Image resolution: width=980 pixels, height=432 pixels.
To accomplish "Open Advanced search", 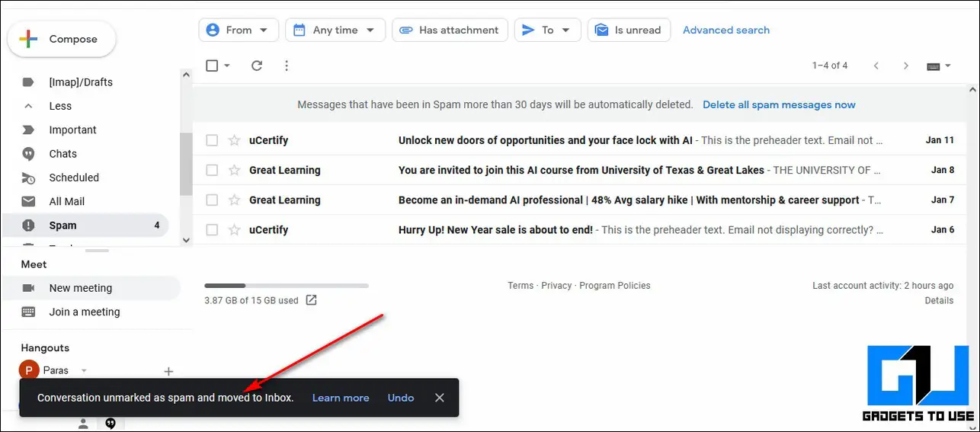I will [725, 30].
